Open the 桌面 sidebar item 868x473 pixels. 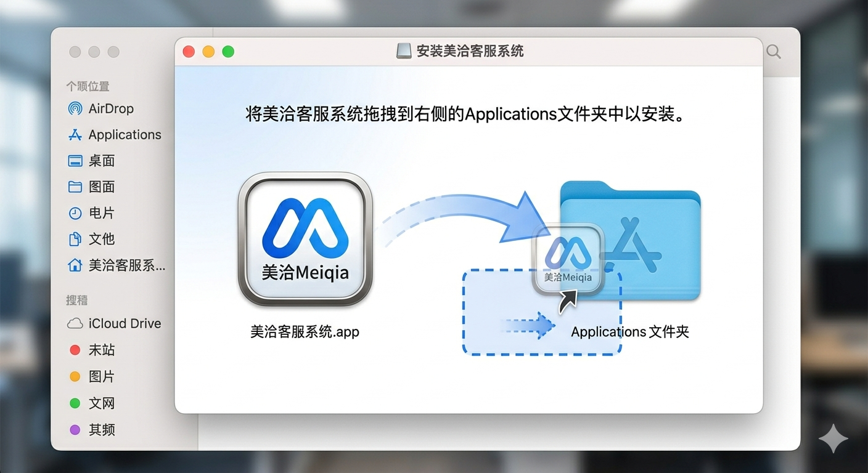103,161
